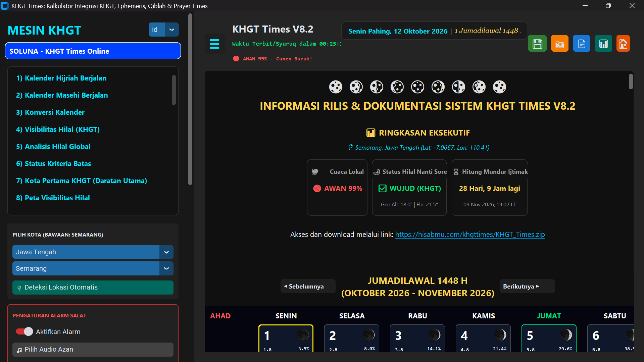Screen dimensions: 644x362
Task: Click the main content panel scrollbar
Action: (631, 82)
